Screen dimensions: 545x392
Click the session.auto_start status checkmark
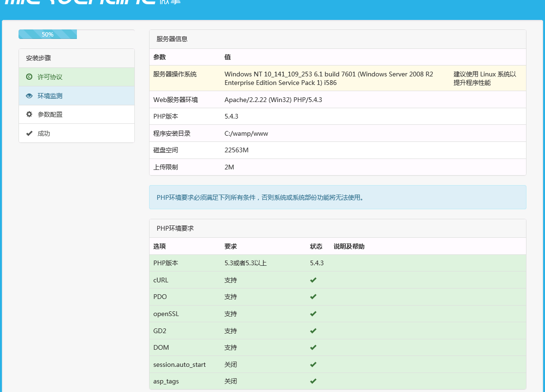(313, 364)
